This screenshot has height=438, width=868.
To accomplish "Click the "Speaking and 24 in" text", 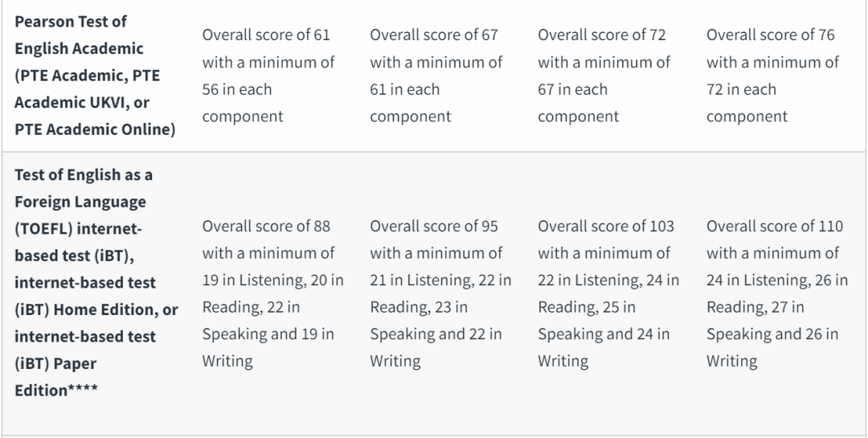I will [604, 334].
